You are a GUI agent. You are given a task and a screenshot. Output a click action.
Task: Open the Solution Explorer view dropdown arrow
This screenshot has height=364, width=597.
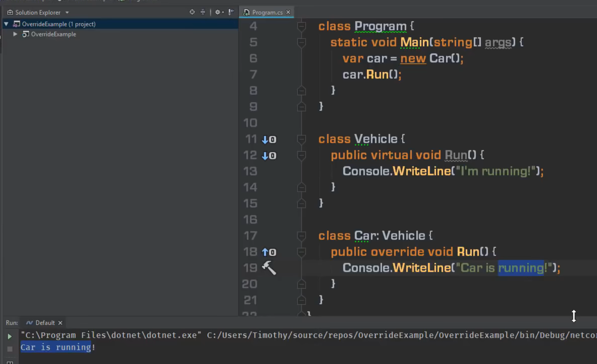coord(67,12)
